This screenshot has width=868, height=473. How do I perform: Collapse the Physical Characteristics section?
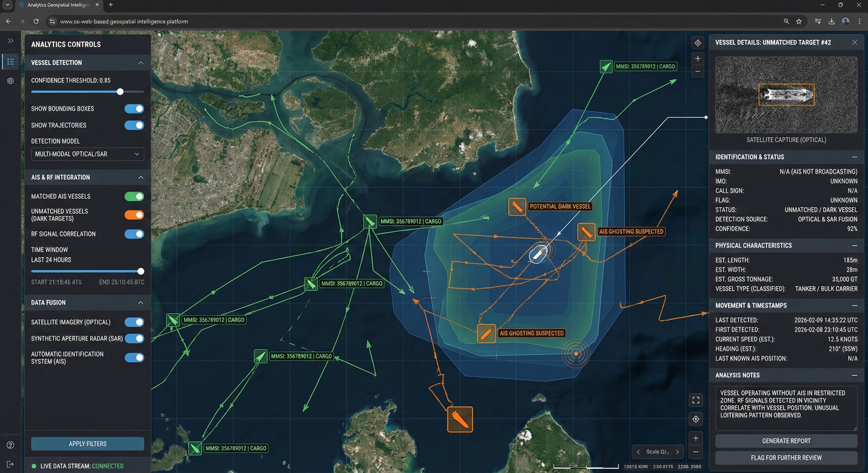(x=854, y=245)
